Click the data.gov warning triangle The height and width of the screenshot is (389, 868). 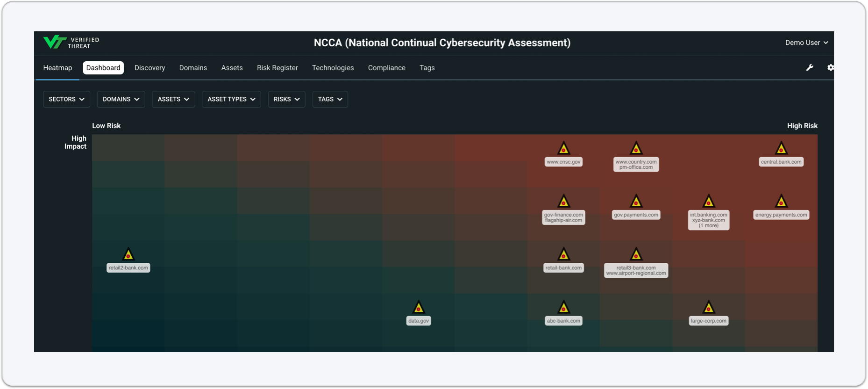[x=419, y=307]
